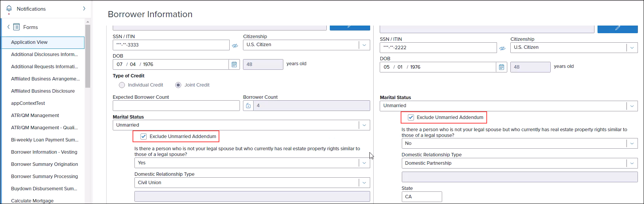Image resolution: width=644 pixels, height=204 pixels.
Task: Click the DOB field 05/01/1976
Action: tap(438, 67)
